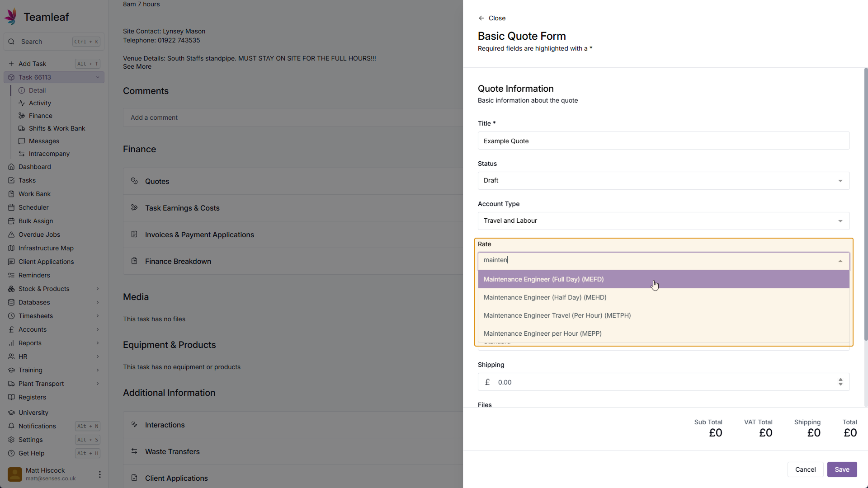868x488 pixels.
Task: Click the Infrastructure Map icon in the sidebar
Action: point(11,248)
